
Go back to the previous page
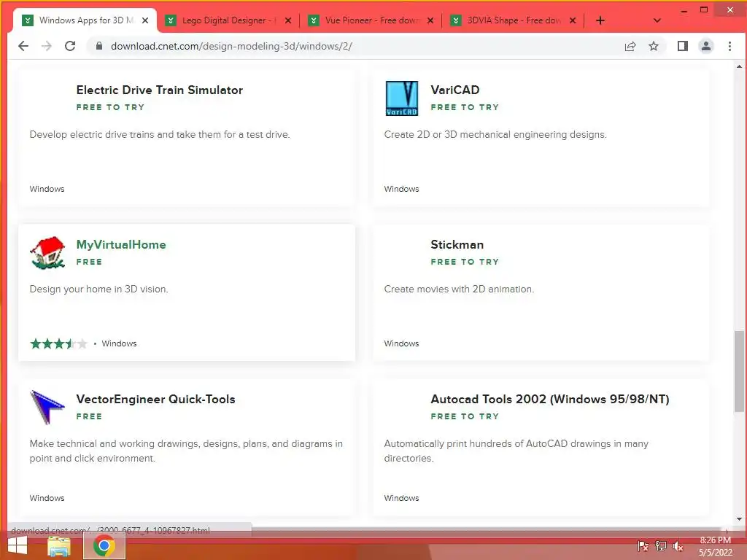point(23,46)
